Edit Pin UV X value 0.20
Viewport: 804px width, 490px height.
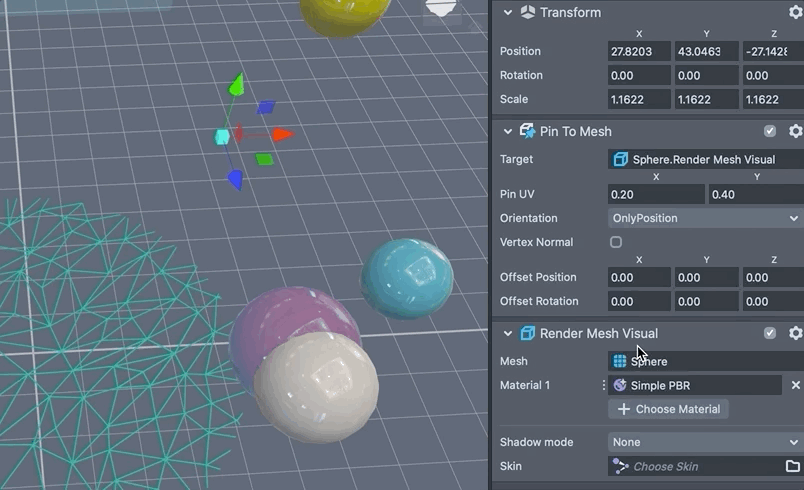(x=656, y=194)
